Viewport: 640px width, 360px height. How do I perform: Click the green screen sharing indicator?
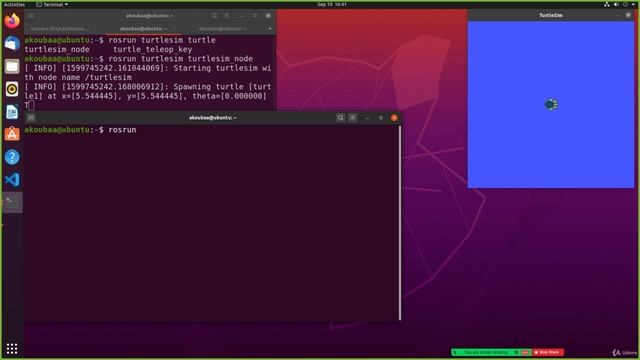(491, 352)
